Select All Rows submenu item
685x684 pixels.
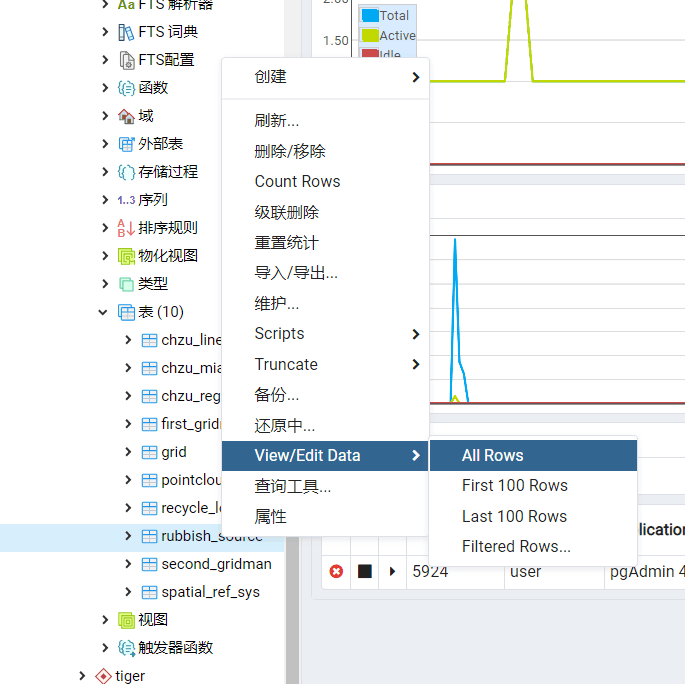533,456
